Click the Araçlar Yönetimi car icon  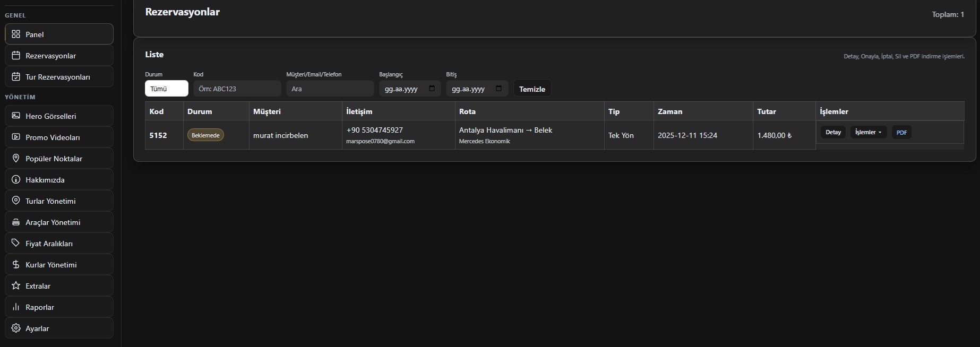16,222
